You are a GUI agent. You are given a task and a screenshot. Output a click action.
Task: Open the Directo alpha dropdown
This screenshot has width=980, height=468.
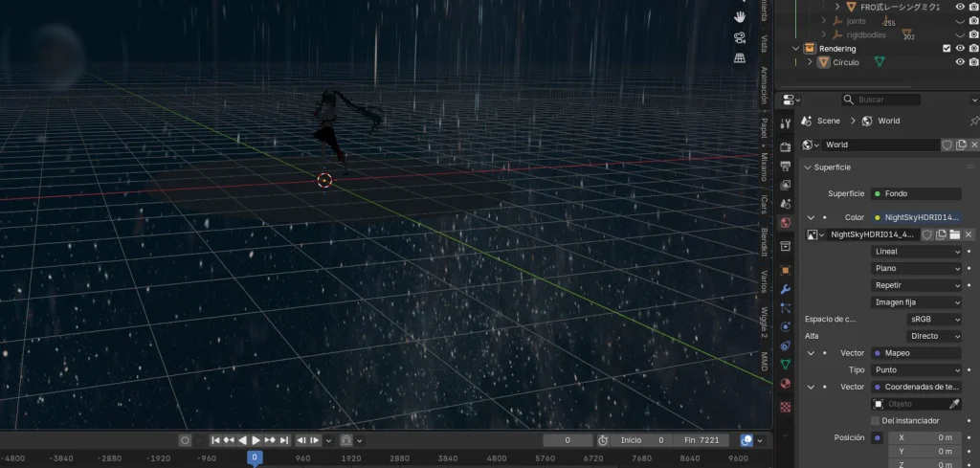click(934, 336)
